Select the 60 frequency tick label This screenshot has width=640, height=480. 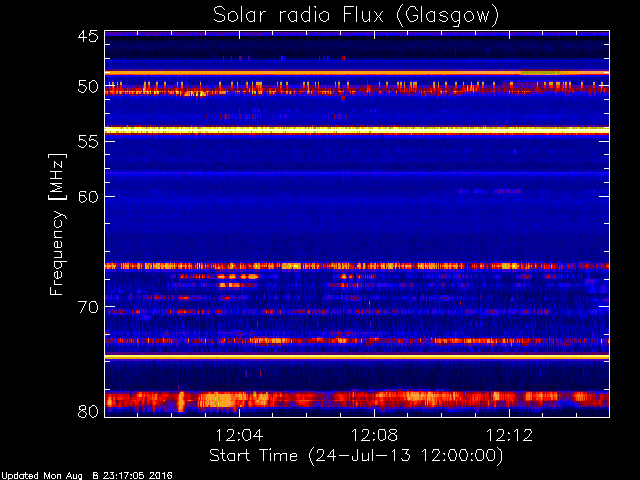(x=88, y=196)
